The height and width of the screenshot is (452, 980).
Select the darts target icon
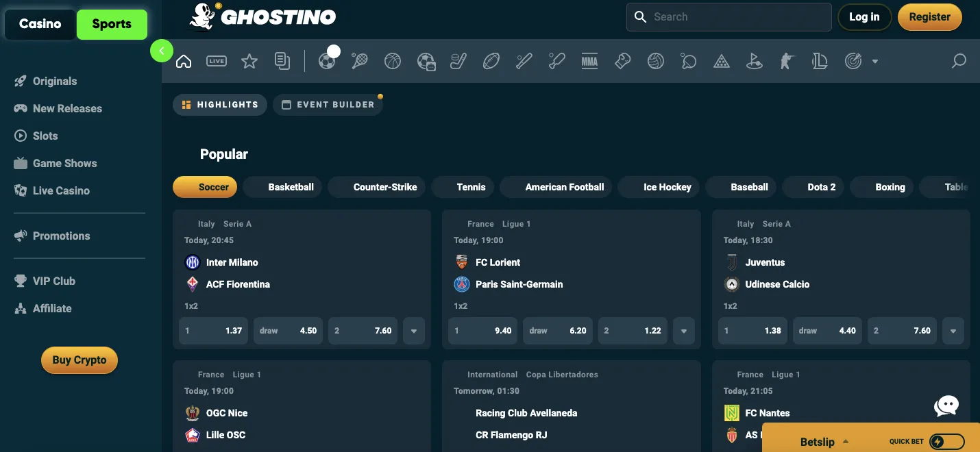[853, 62]
